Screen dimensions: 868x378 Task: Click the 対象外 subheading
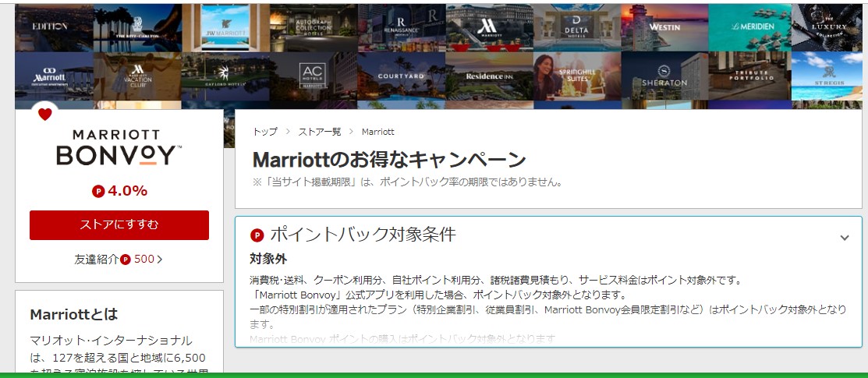point(268,259)
